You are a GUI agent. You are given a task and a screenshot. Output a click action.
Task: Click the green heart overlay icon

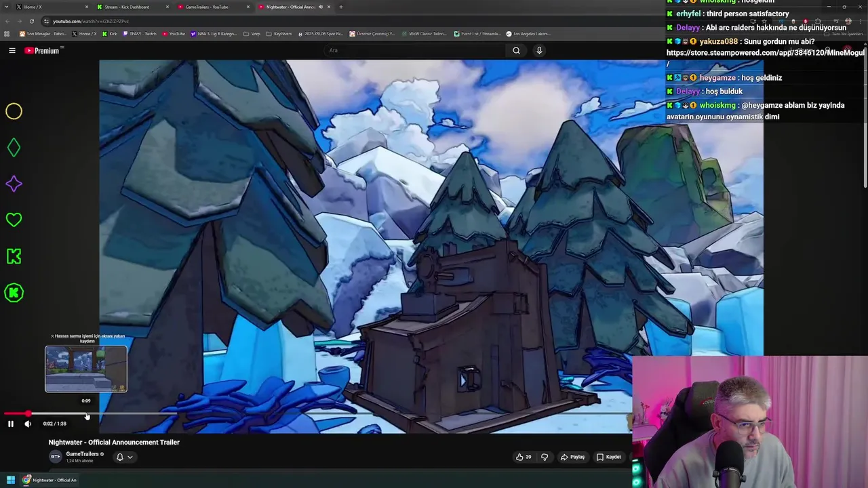tap(14, 220)
